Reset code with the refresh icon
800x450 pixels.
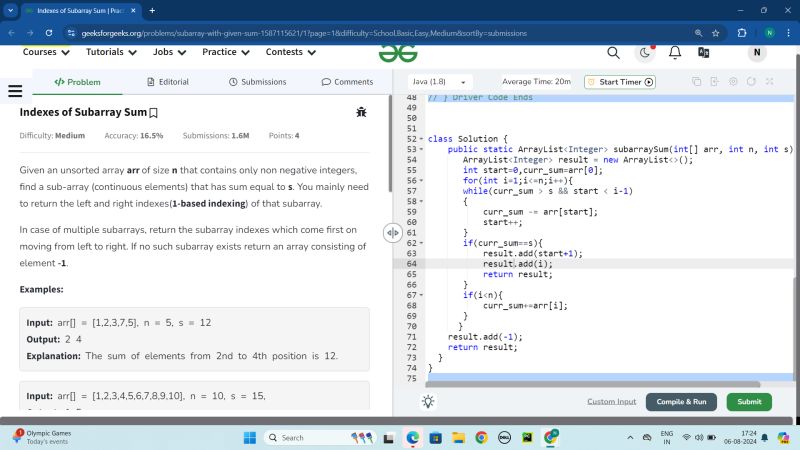tap(751, 82)
